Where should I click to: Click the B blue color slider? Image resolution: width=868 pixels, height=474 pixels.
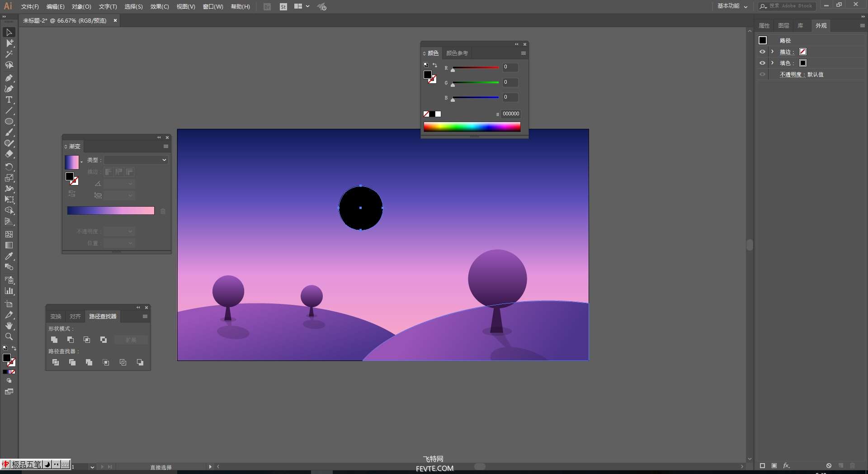point(476,98)
